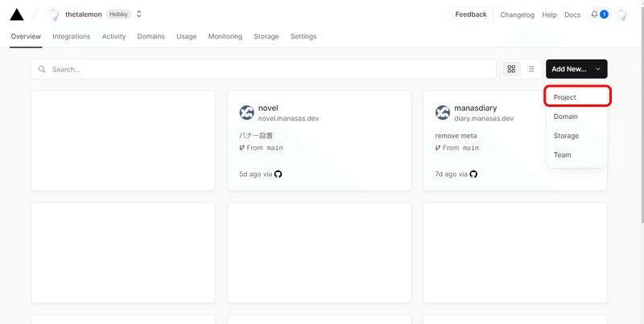644x324 pixels.
Task: Select the list view toggle
Action: [531, 69]
